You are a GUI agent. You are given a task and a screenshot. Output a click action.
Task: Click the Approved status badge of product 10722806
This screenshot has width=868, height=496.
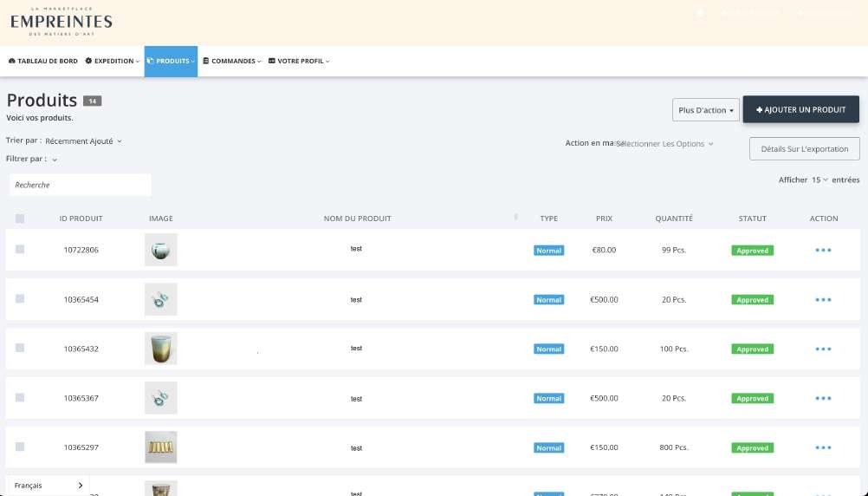coord(752,251)
